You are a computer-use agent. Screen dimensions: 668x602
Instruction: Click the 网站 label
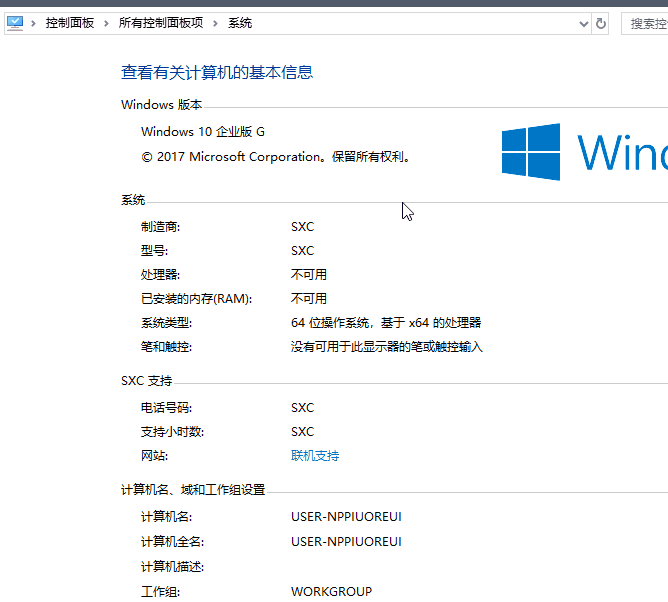coord(155,456)
